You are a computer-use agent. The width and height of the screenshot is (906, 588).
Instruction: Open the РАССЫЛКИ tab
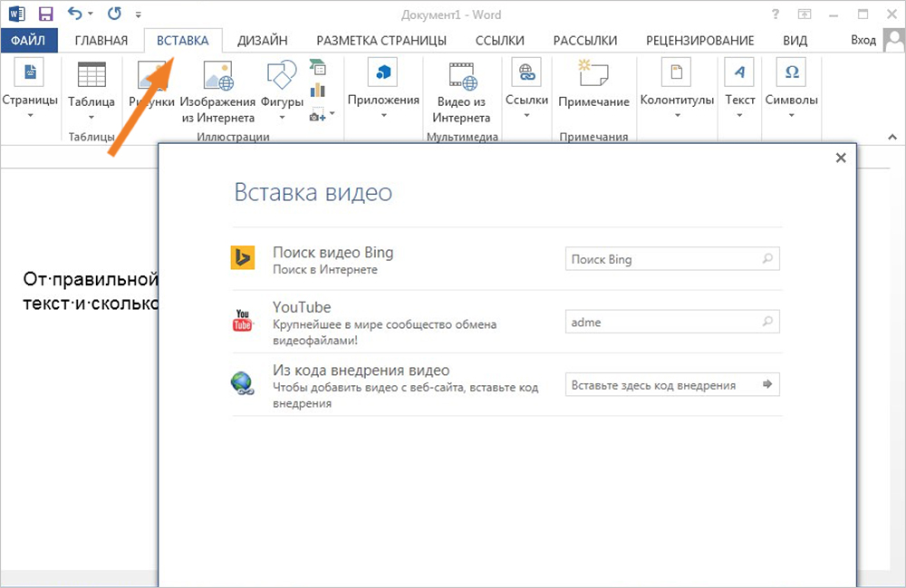pyautogui.click(x=585, y=41)
